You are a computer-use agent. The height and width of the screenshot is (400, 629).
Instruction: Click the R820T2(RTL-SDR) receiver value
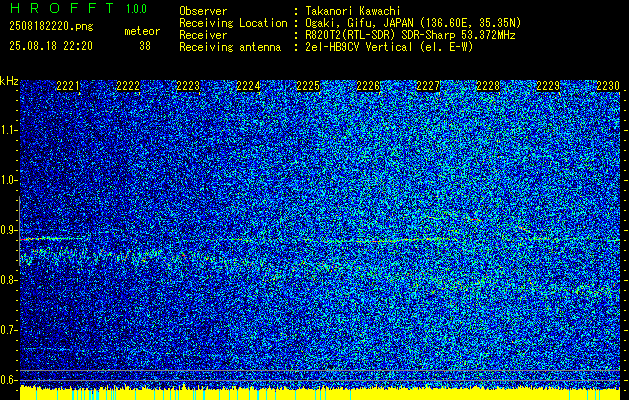pyautogui.click(x=410, y=35)
